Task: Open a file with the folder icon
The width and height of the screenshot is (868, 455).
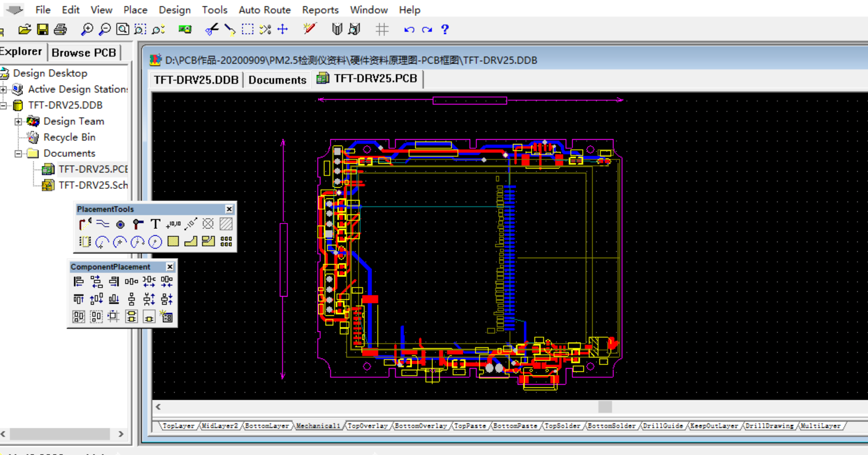Action: [24, 29]
